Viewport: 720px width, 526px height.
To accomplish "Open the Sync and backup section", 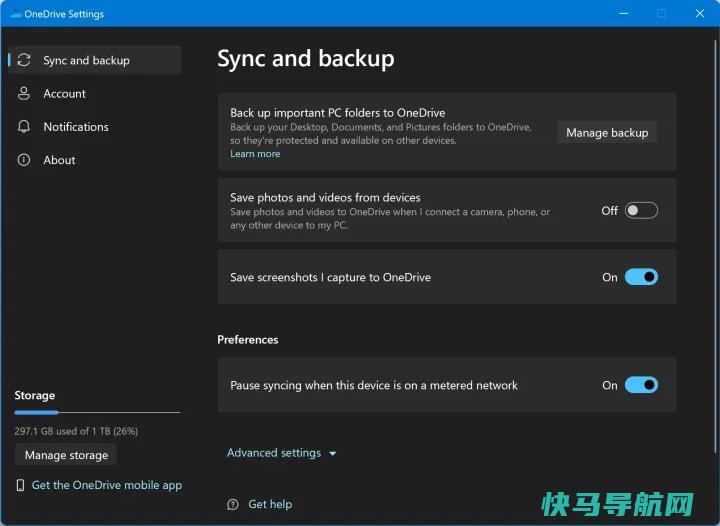I will 95,60.
